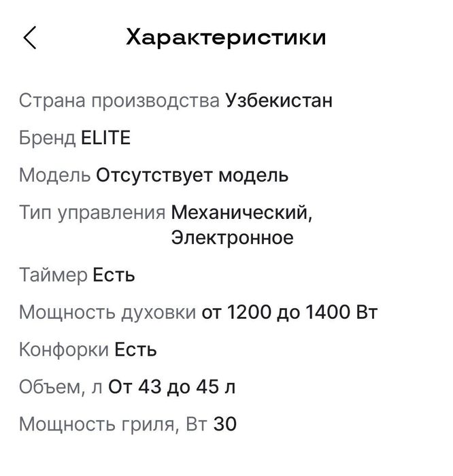
Task: Go back using the left chevron arrow
Action: pos(30,37)
